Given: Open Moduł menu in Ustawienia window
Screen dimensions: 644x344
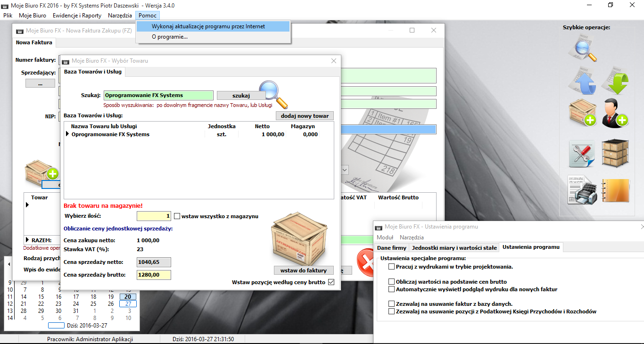Looking at the screenshot, I should click(385, 238).
